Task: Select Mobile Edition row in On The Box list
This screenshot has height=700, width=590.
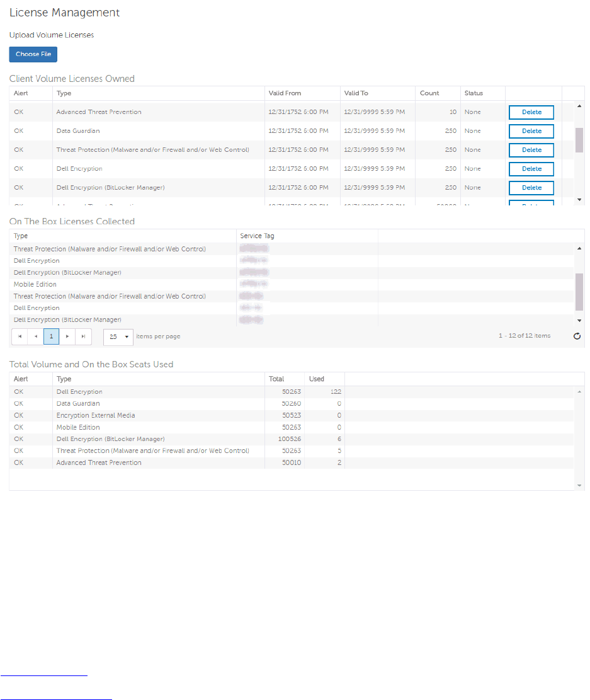Action: coord(292,284)
